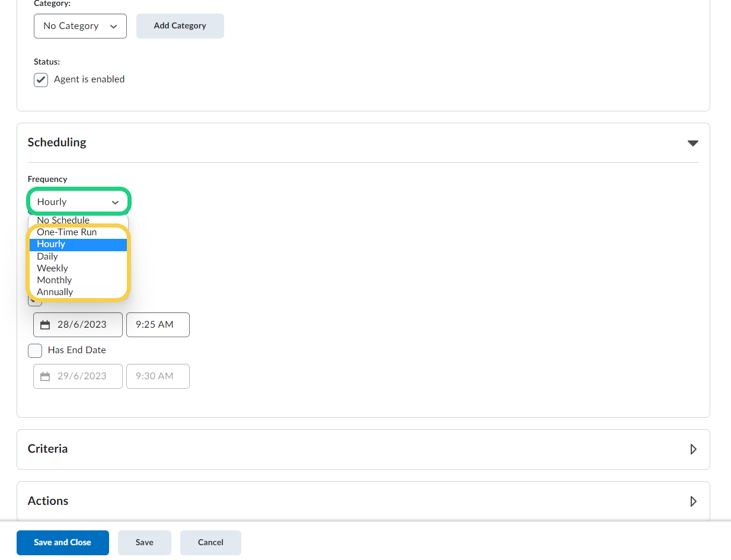731x560 pixels.
Task: Choose One-Time Run frequency option
Action: pyautogui.click(x=66, y=232)
